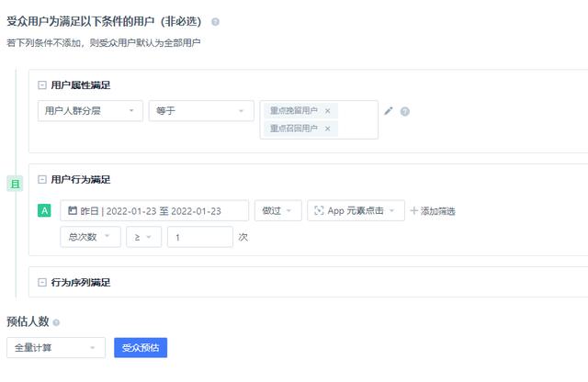Remove the 重点挽留用户 tag
The height and width of the screenshot is (382, 588).
(328, 111)
